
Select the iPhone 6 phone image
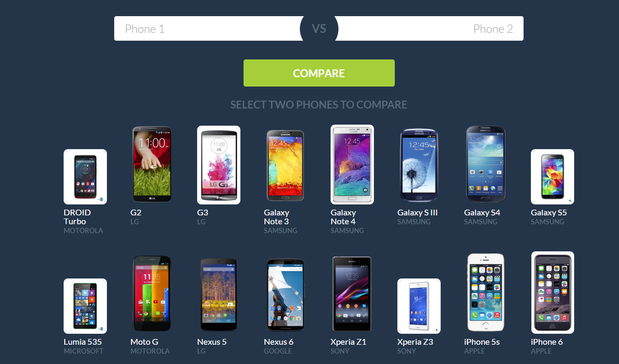tap(552, 293)
